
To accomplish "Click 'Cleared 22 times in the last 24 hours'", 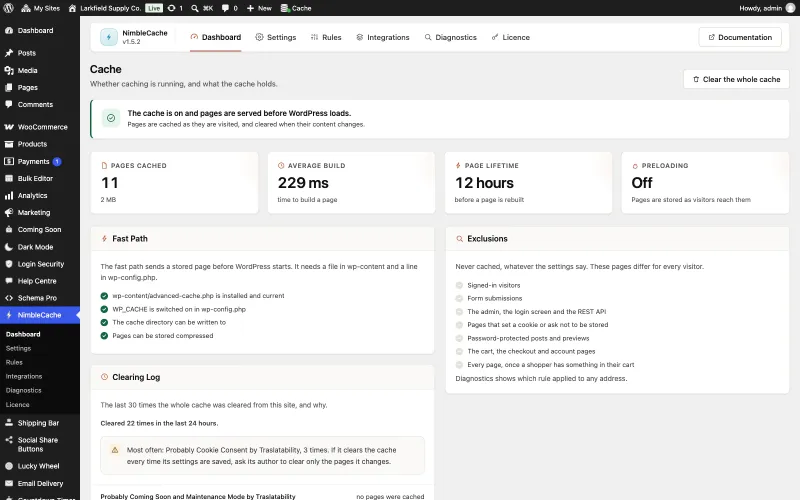I will tap(159, 423).
